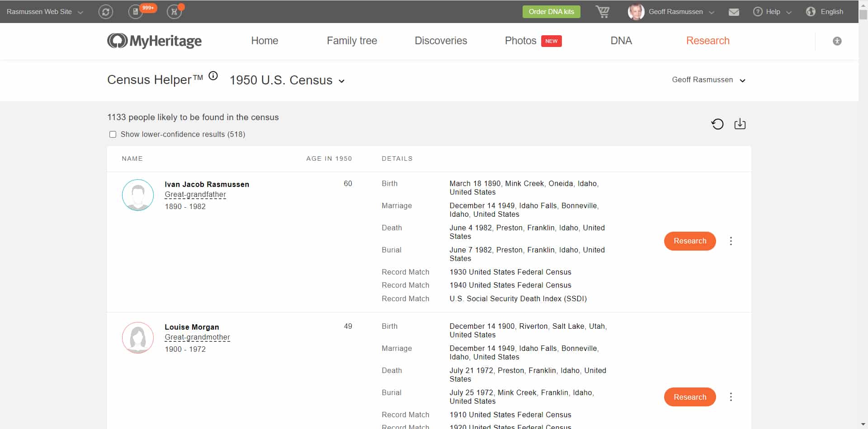The height and width of the screenshot is (429, 868).
Task: Click the recalculate results icon
Action: tap(717, 124)
